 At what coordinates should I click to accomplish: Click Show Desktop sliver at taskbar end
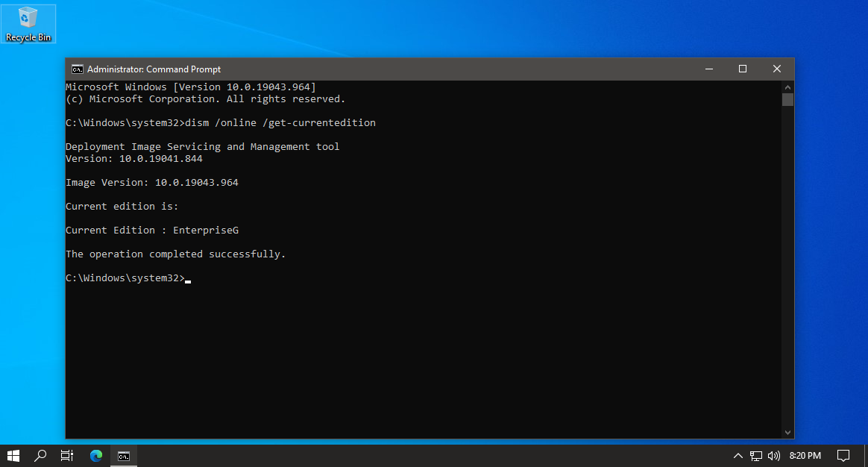[866, 455]
